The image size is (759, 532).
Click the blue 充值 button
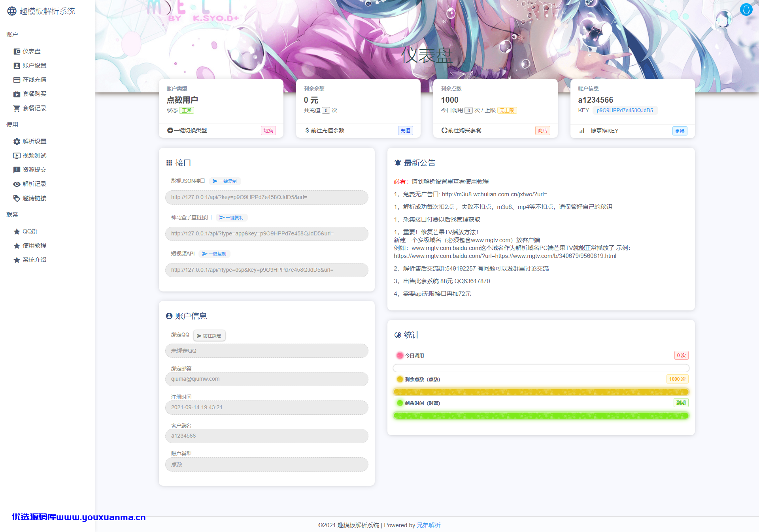(406, 131)
